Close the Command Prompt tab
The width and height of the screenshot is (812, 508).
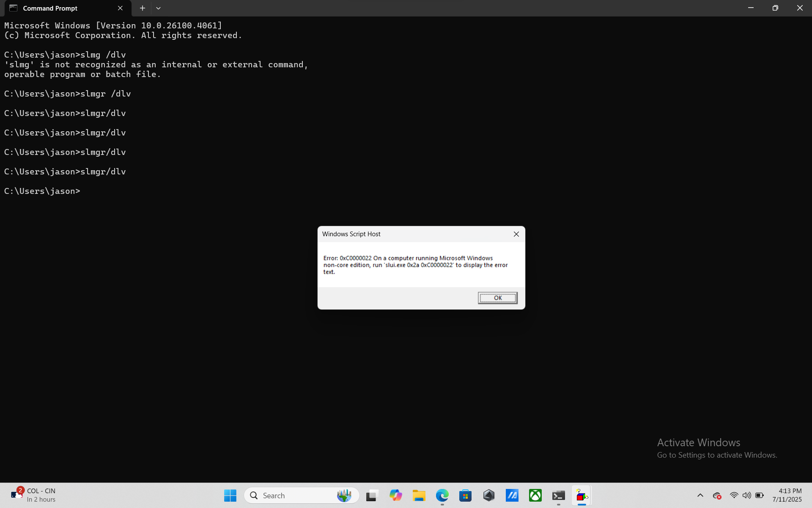(x=120, y=8)
